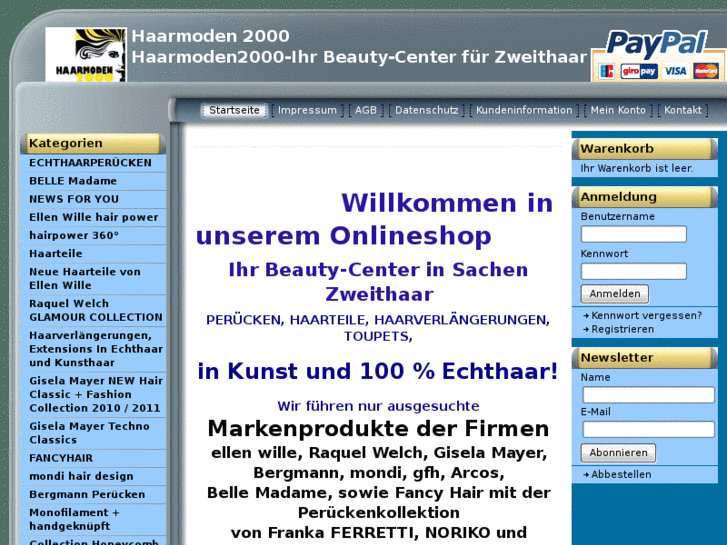The image size is (727, 545).
Task: Open the BELLE Madame category
Action: (x=93, y=181)
